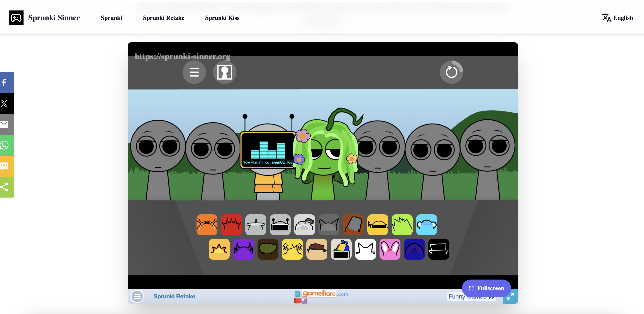Toggle the blue expand arrows corner button
Viewport: 644px width, 314px height.
510,297
